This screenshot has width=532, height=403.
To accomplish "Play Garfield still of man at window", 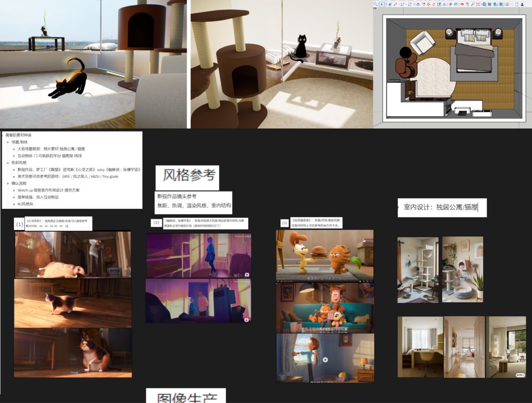I will coord(325,360).
